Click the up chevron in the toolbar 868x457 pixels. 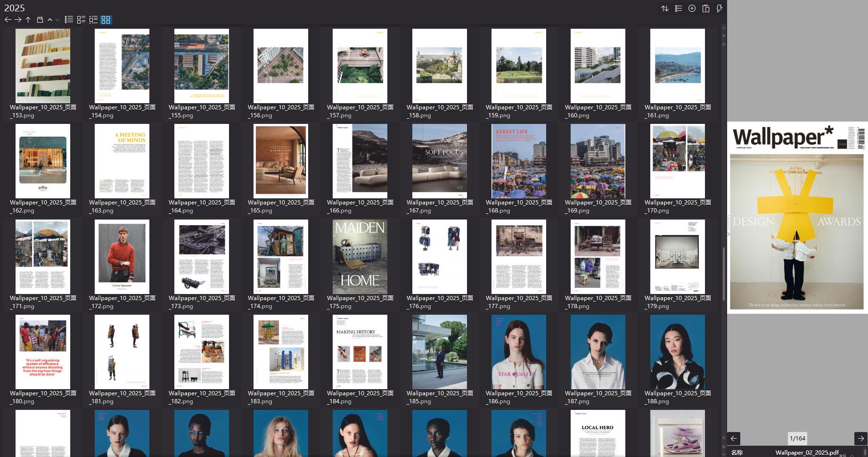pyautogui.click(x=50, y=19)
